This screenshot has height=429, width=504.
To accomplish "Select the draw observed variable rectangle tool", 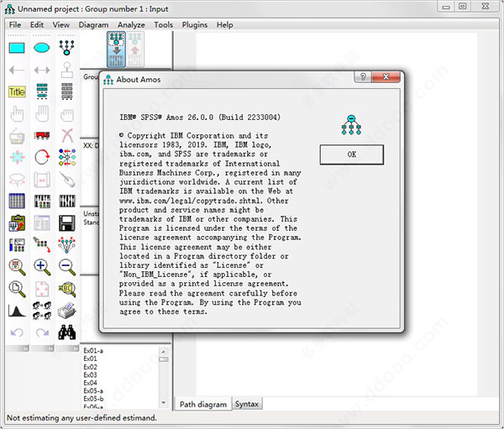I will [17, 48].
